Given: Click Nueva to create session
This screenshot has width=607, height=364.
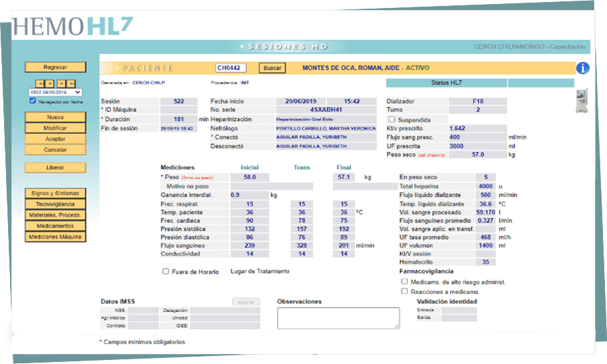Looking at the screenshot, I should pyautogui.click(x=55, y=117).
